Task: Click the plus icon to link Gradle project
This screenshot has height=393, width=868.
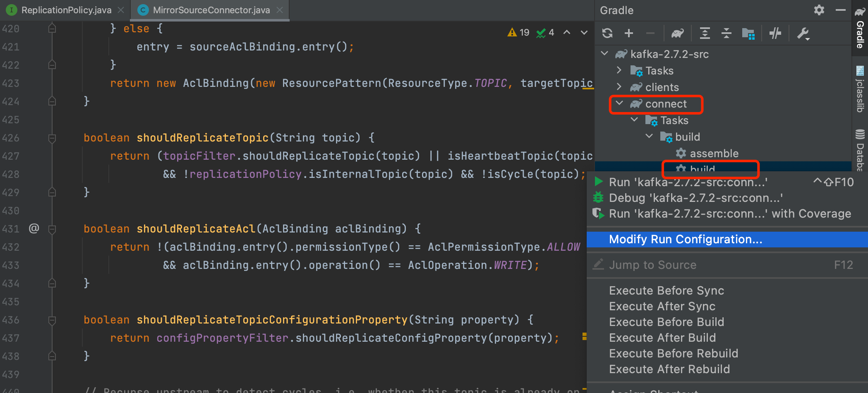Action: click(629, 33)
